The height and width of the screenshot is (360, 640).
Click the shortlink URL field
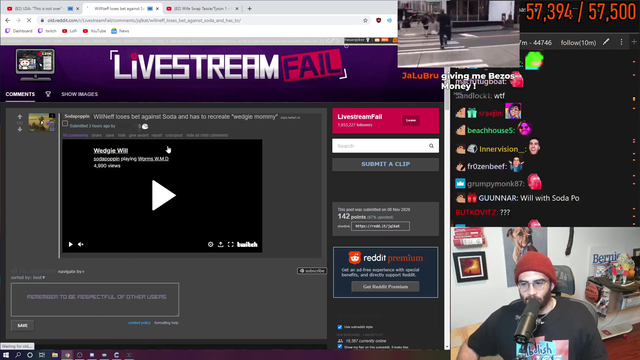click(x=380, y=226)
